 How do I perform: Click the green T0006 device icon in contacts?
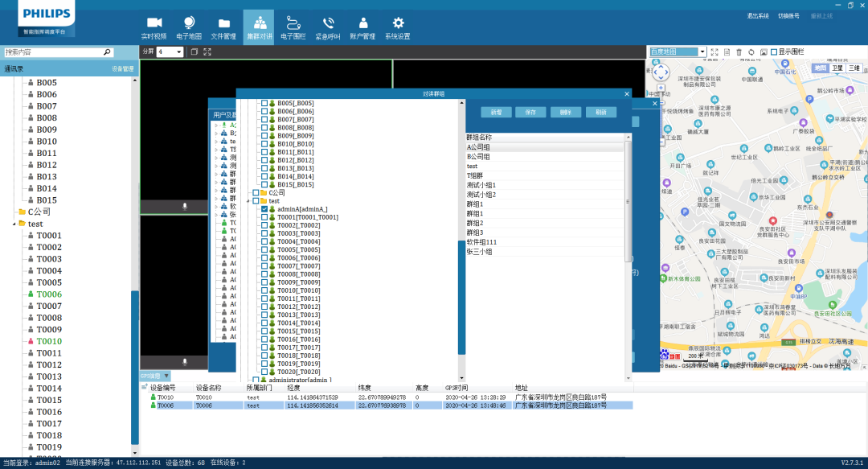point(31,294)
